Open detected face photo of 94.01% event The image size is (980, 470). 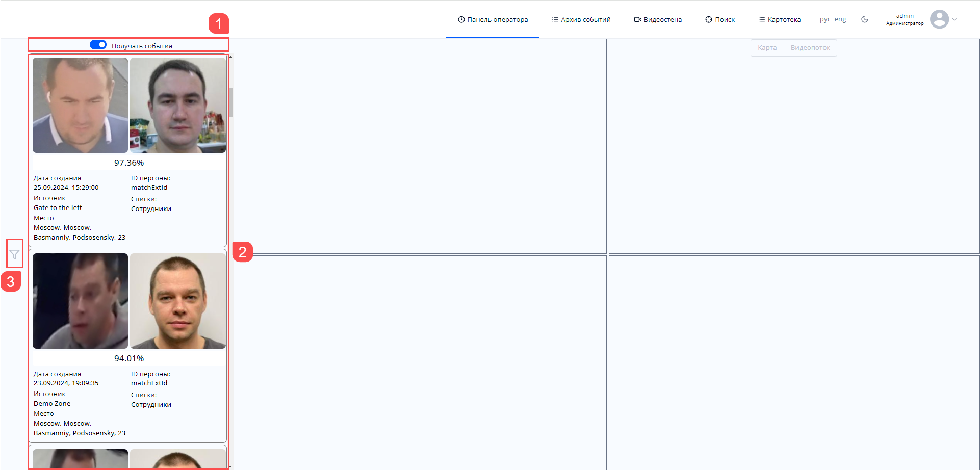coord(80,301)
